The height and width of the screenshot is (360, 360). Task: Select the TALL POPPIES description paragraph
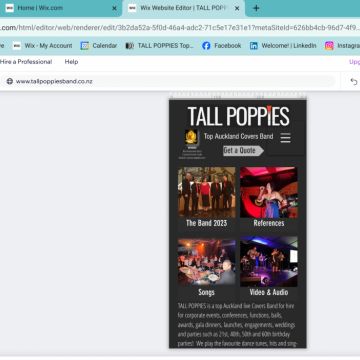pos(237,324)
